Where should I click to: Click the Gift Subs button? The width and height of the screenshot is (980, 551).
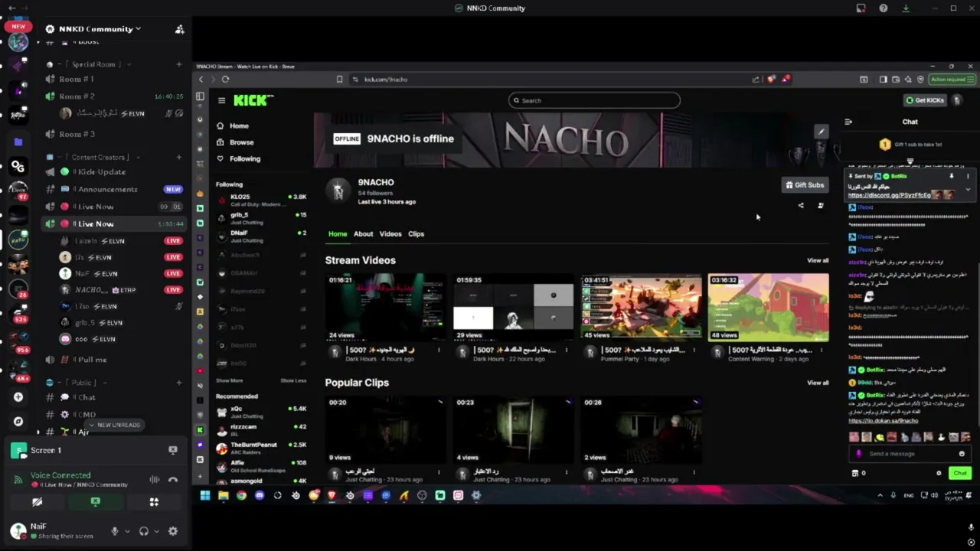[805, 185]
